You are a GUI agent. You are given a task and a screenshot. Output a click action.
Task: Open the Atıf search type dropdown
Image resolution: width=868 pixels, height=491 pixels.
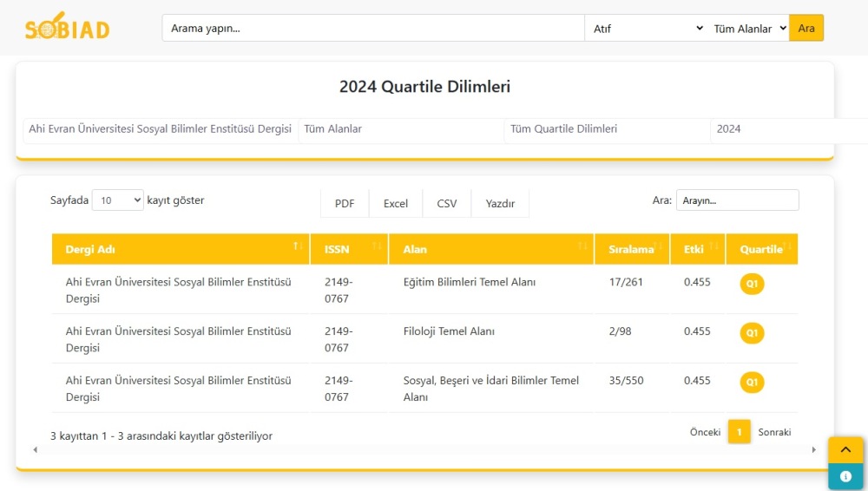(646, 29)
